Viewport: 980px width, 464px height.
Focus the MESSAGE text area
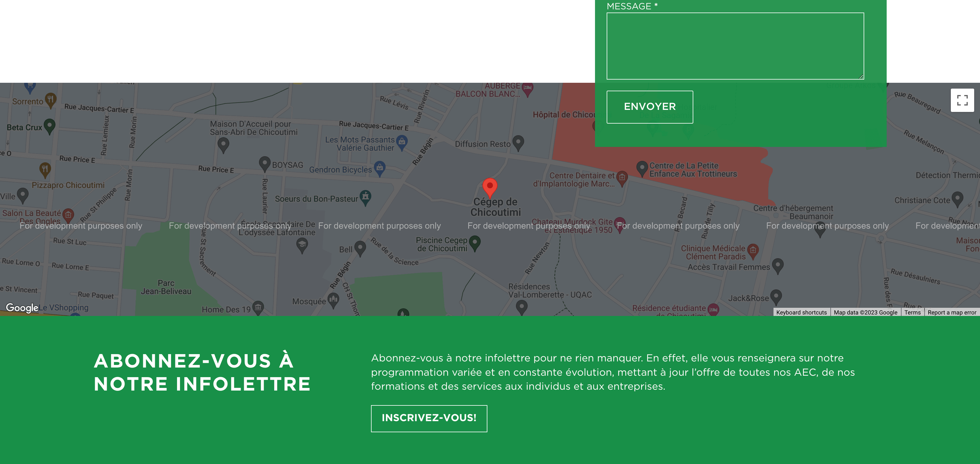735,46
